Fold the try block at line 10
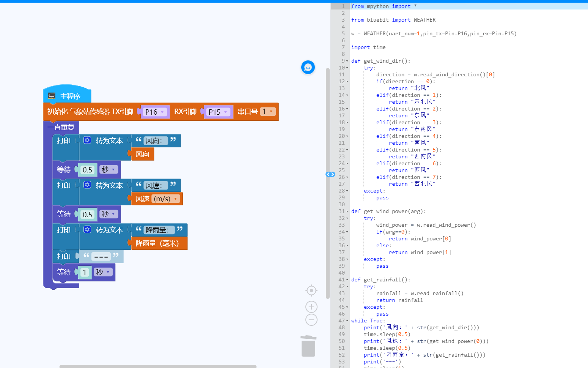The image size is (588, 368). pos(347,68)
